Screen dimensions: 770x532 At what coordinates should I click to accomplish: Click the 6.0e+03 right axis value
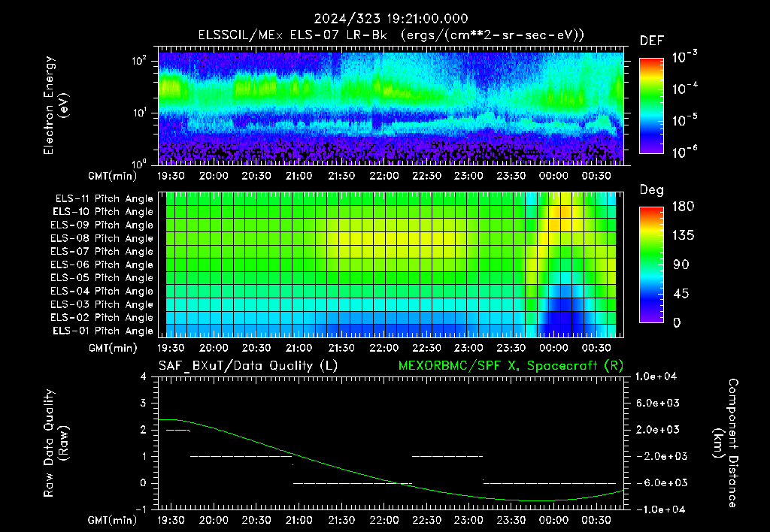(658, 403)
